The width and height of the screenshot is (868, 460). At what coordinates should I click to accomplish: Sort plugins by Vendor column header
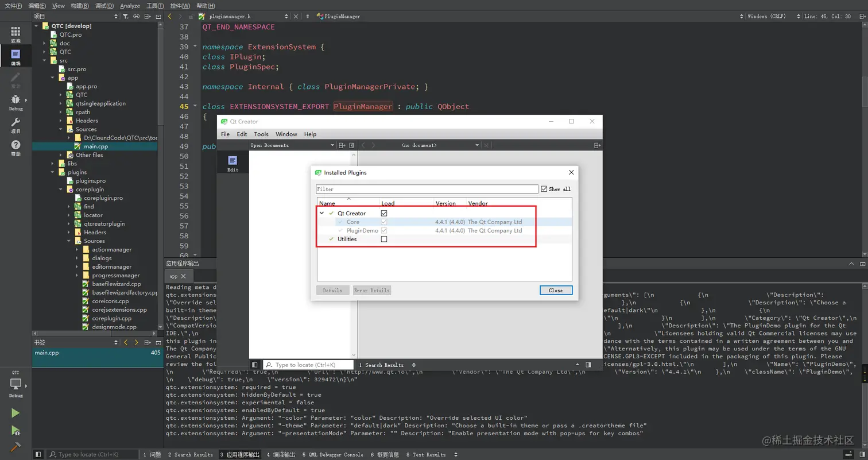pyautogui.click(x=478, y=203)
